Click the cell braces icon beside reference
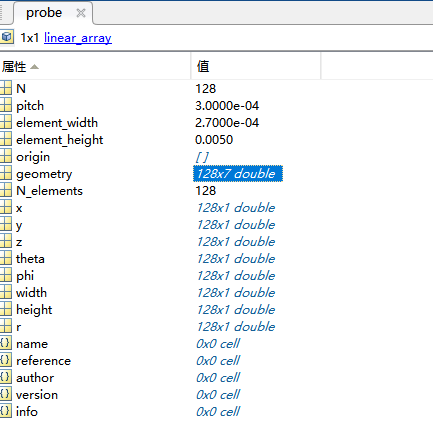 click(5, 360)
